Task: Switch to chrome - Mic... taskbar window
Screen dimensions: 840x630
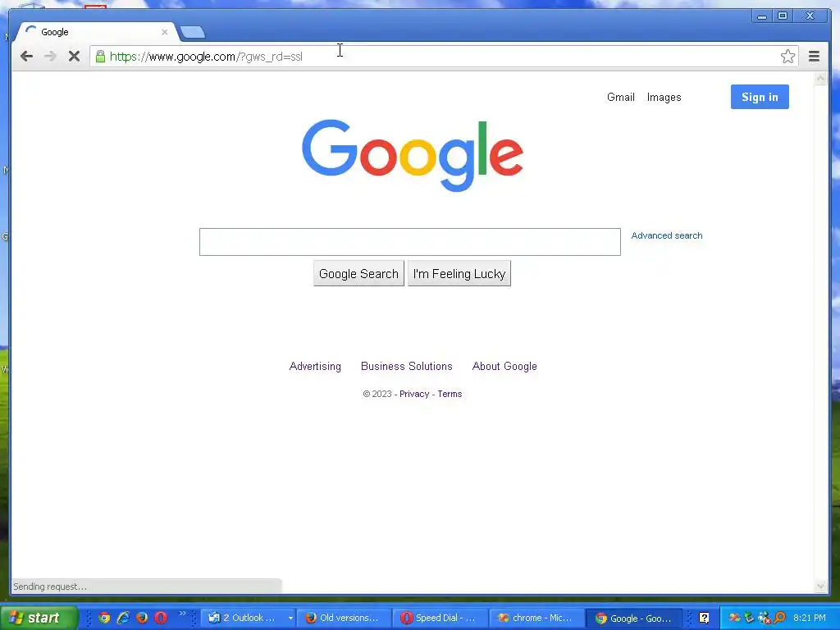Action: tap(536, 618)
